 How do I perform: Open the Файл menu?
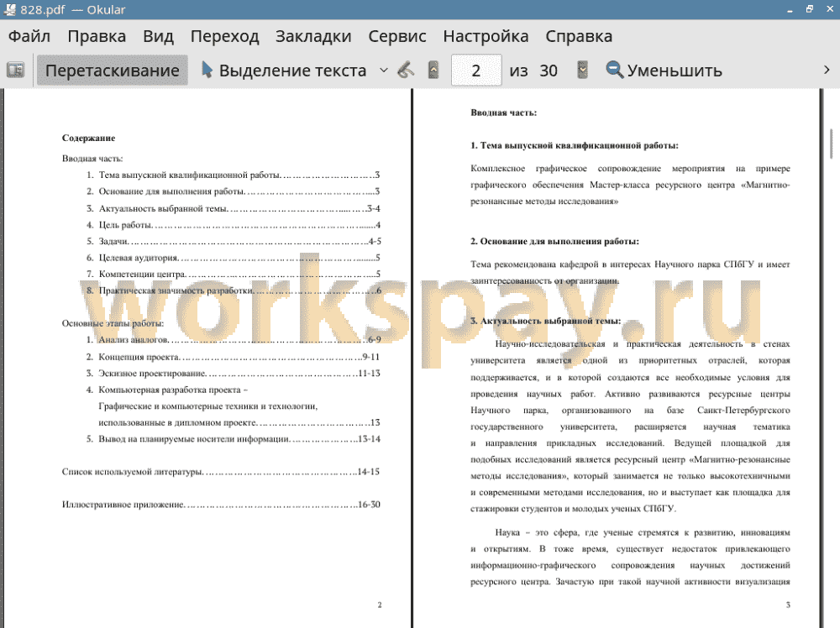pyautogui.click(x=29, y=36)
